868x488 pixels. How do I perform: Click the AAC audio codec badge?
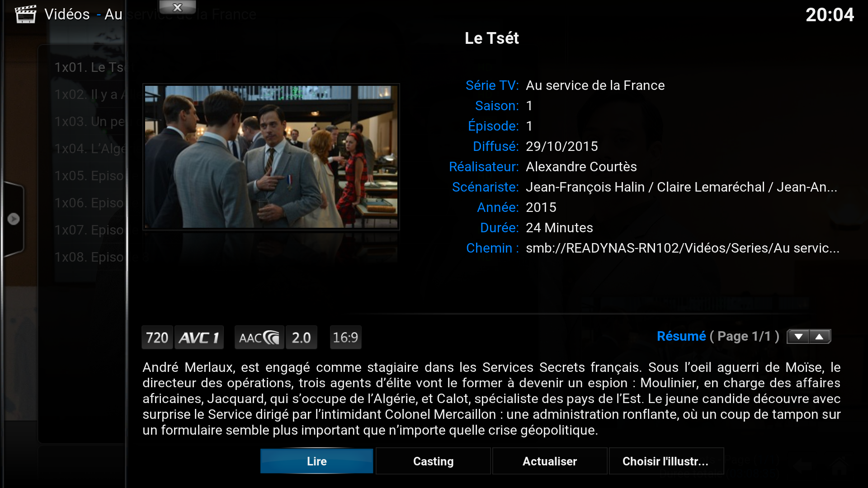[259, 338]
